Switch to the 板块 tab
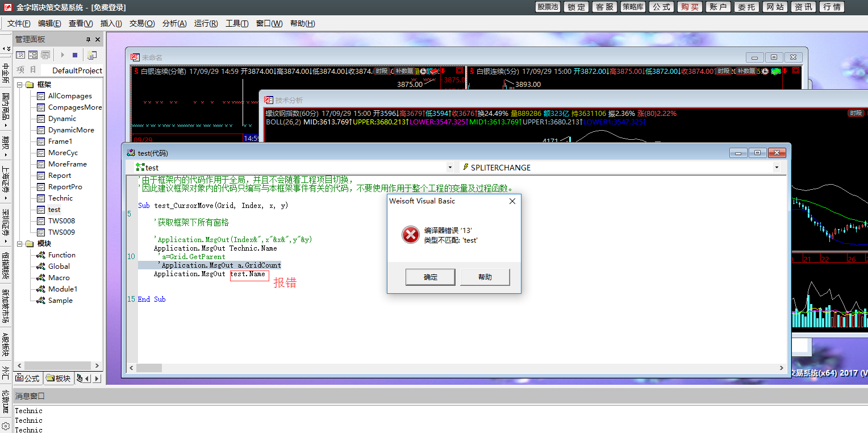868x433 pixels. [59, 378]
